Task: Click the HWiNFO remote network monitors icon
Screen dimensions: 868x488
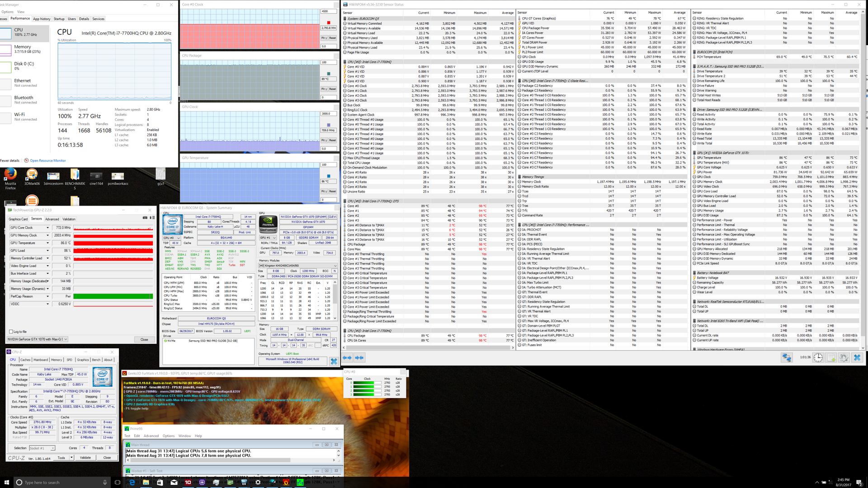Action: pyautogui.click(x=787, y=357)
